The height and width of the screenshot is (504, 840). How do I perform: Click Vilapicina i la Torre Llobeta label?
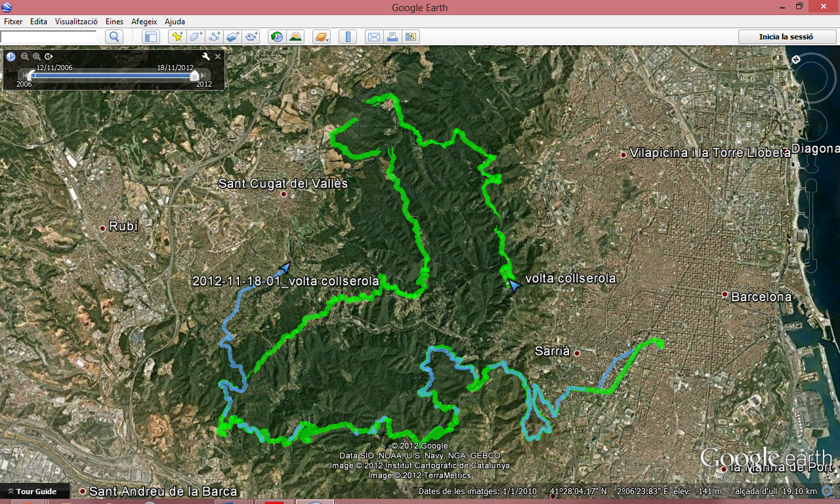(x=710, y=153)
